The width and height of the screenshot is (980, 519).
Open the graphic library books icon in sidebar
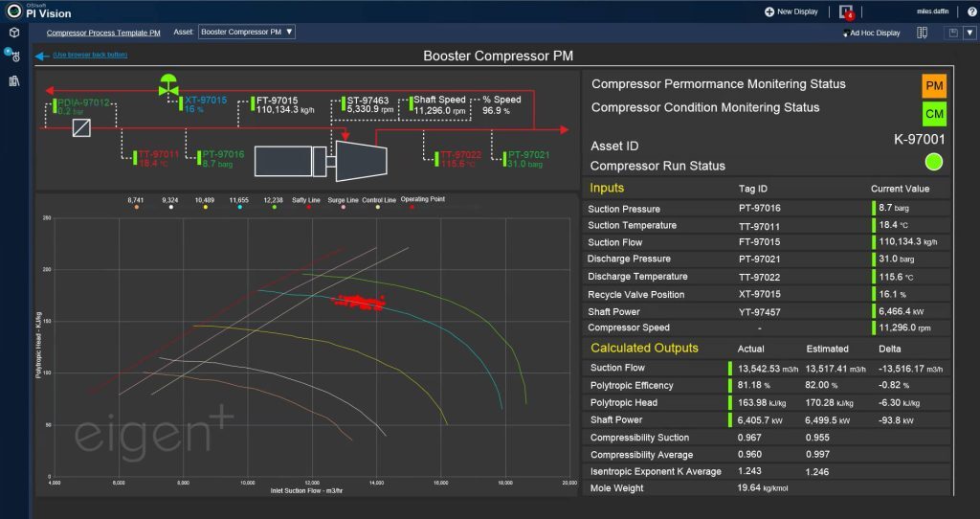point(14,80)
